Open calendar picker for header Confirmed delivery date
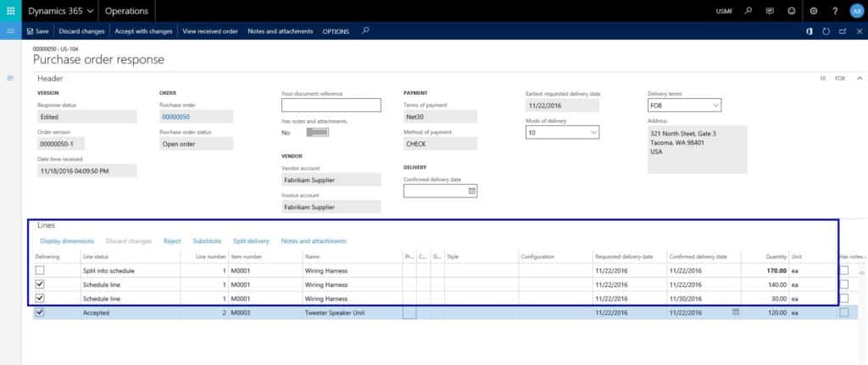 [x=471, y=191]
